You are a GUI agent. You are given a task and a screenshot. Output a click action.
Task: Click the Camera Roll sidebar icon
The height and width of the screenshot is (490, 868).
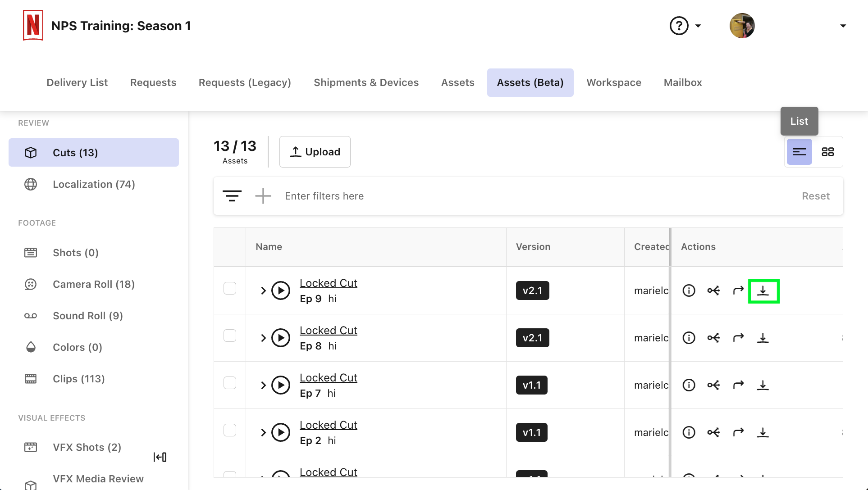tap(30, 284)
